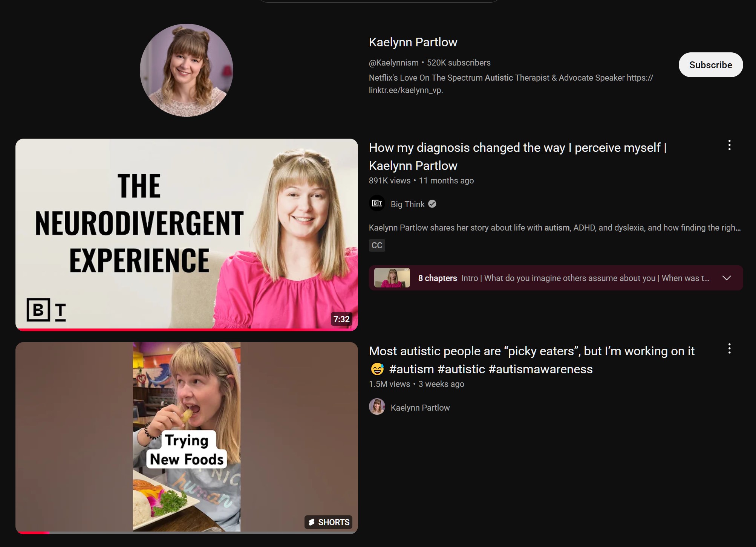The width and height of the screenshot is (756, 547).
Task: Open more options menu for the picky eaters short
Action: [x=730, y=348]
